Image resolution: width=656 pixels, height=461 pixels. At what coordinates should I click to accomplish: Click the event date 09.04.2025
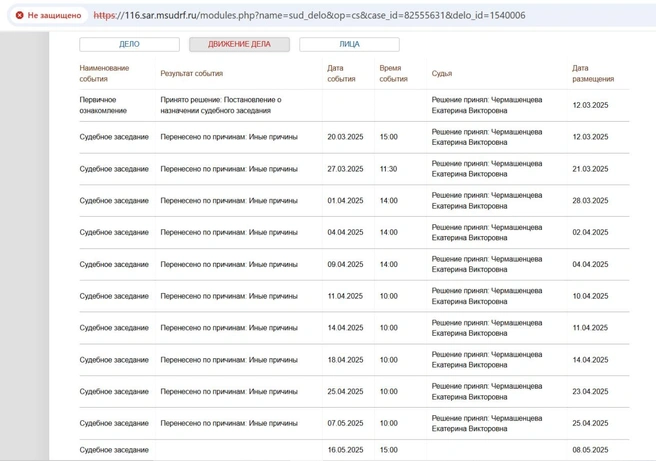click(345, 264)
